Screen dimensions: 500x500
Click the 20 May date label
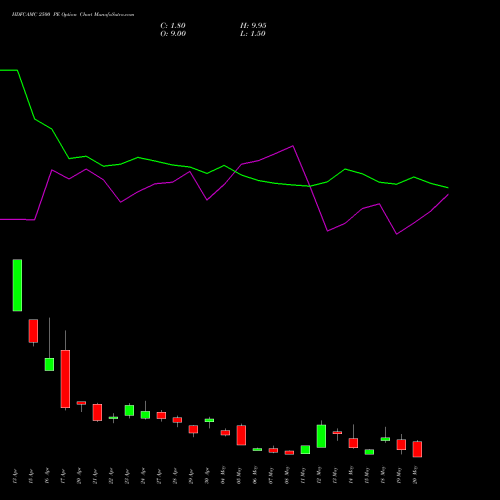point(415,475)
